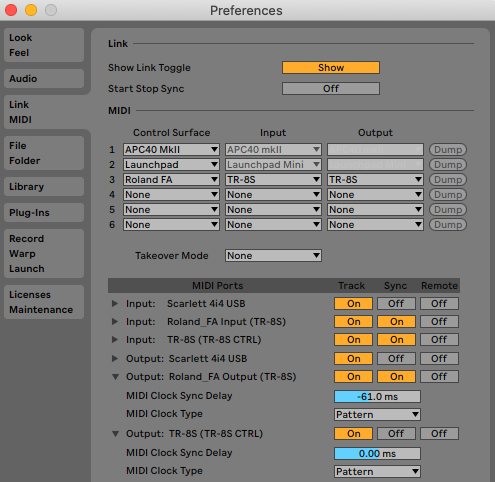
Task: Click Dump button for row 6
Action: [448, 225]
